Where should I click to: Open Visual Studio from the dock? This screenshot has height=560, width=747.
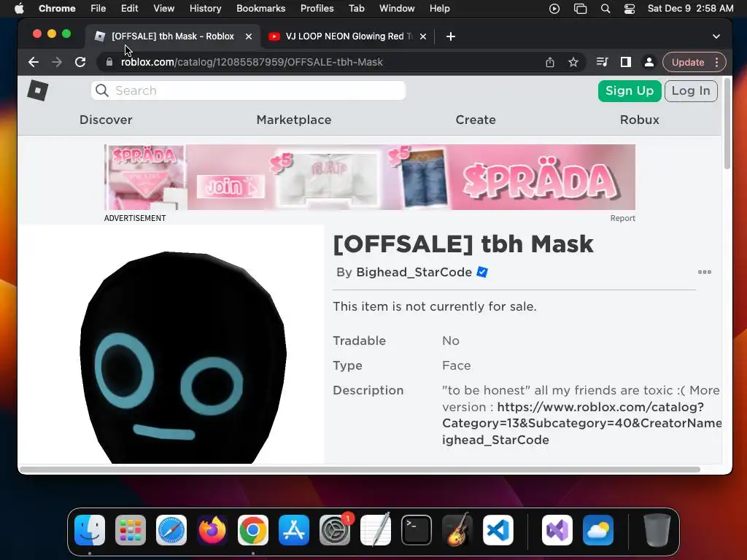[557, 530]
